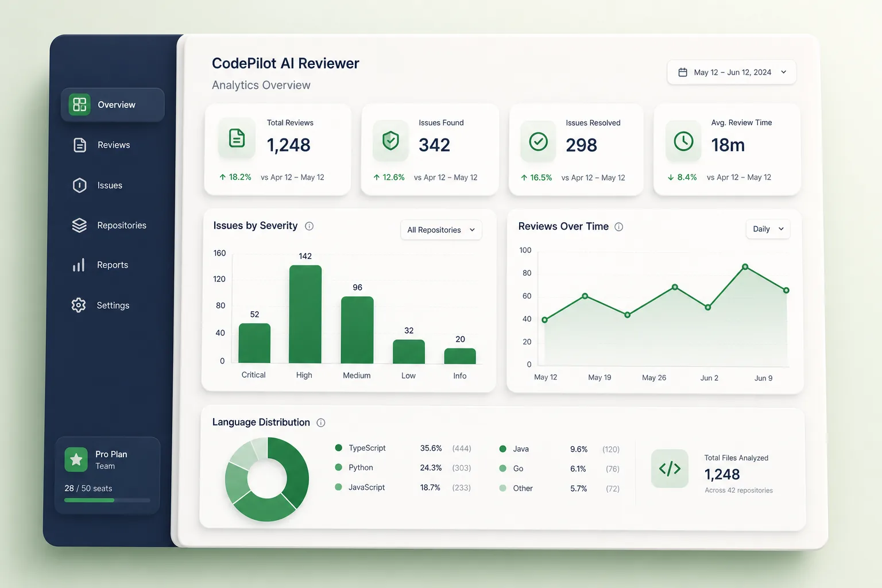
Task: Click the Total Reviews document icon
Action: 237,138
